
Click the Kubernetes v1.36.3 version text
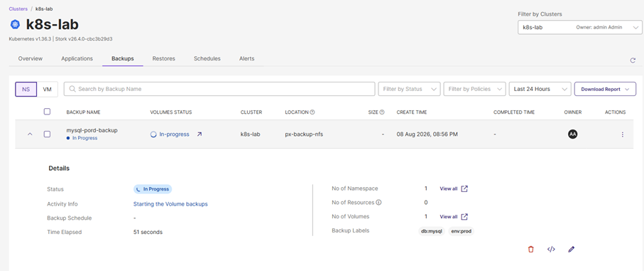(30, 39)
